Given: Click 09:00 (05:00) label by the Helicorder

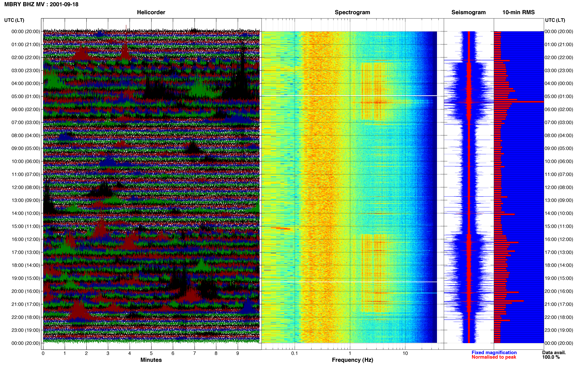Looking at the screenshot, I should coord(26,148).
